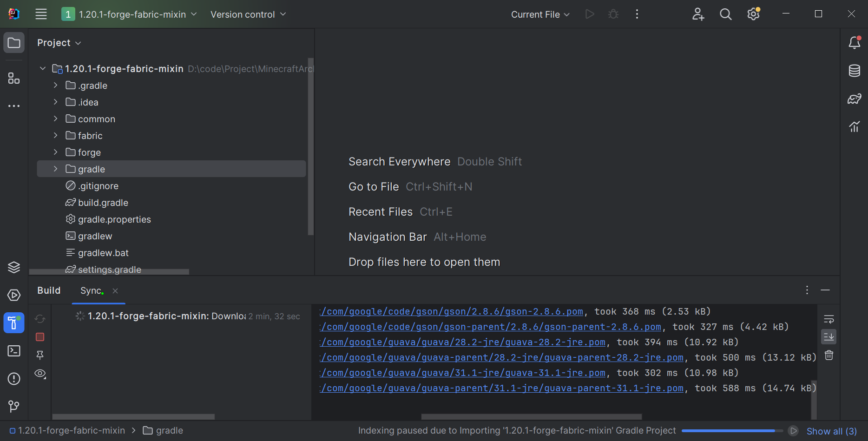
Task: Resume paused indexing in status bar
Action: [x=794, y=431]
